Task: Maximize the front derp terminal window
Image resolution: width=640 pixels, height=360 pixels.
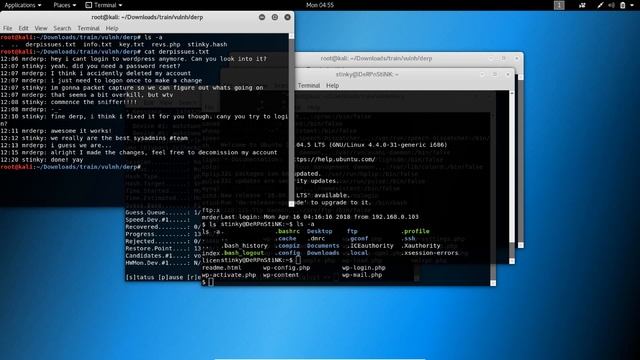Action: (275, 17)
